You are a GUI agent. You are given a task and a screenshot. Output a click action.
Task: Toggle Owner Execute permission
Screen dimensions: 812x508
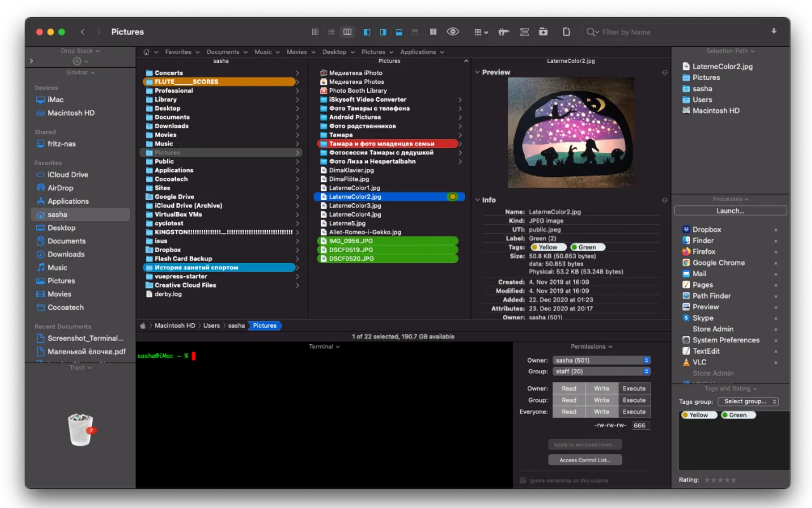634,389
